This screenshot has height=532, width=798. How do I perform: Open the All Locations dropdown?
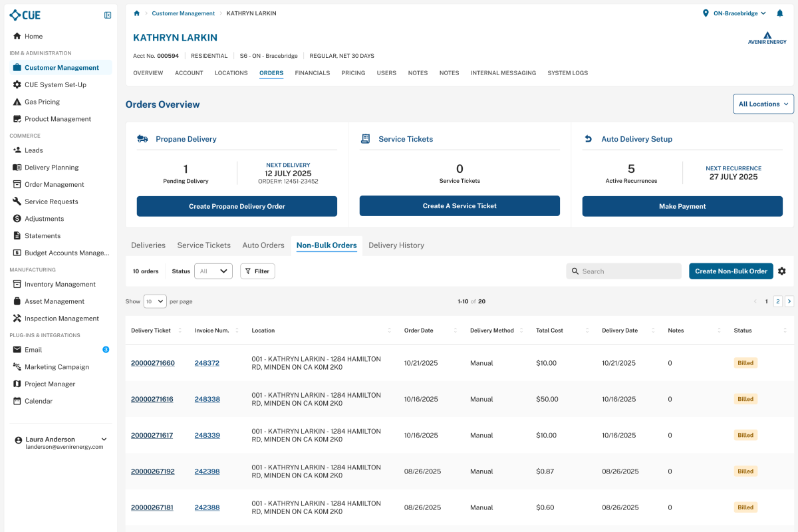point(763,104)
